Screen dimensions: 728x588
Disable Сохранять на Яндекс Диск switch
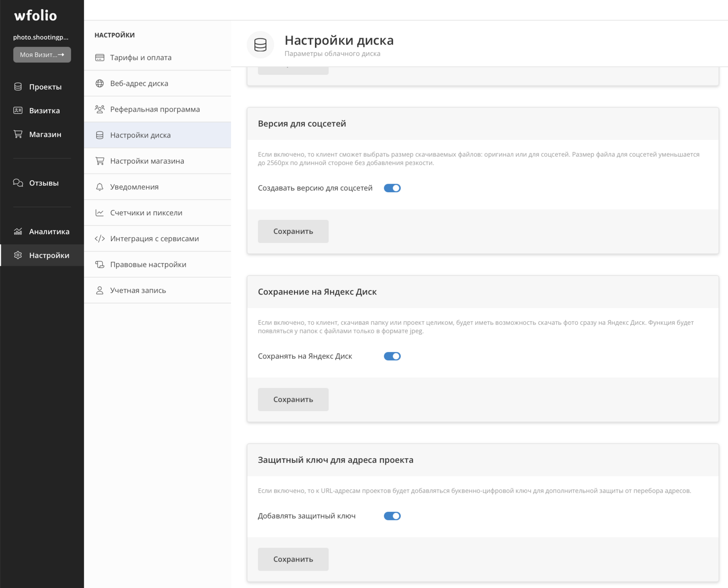392,356
